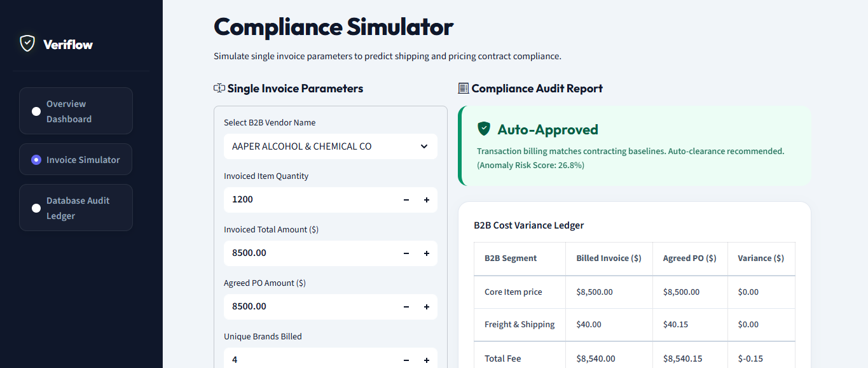Viewport: 868px width, 368px height.
Task: Select Invoice Simulator radio option
Action: [x=36, y=160]
